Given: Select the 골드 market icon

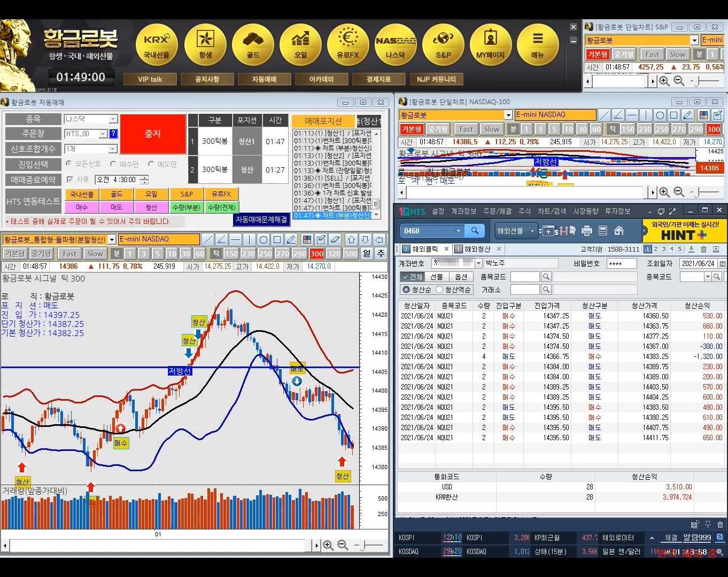Looking at the screenshot, I should [253, 45].
